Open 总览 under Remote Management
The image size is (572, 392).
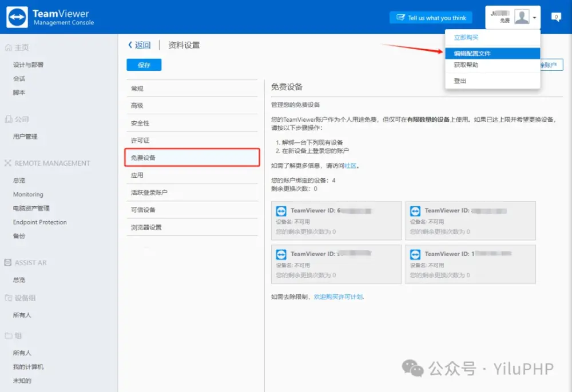tap(19, 181)
